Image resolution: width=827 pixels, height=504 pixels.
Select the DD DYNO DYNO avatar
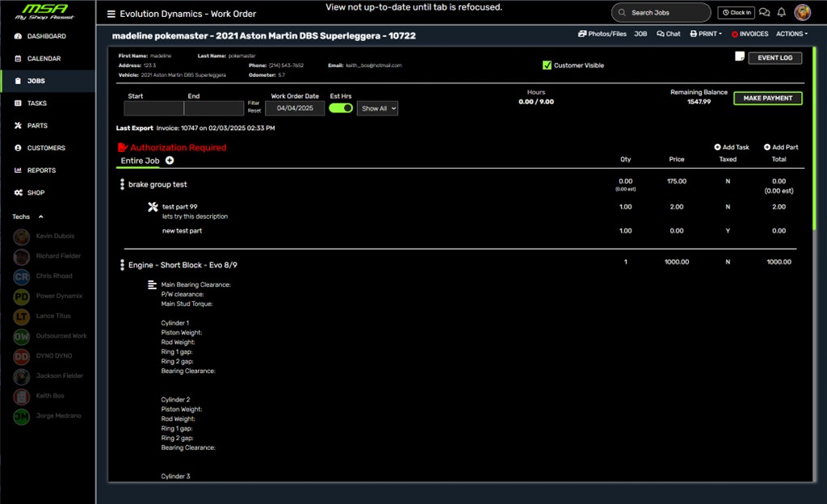22,356
